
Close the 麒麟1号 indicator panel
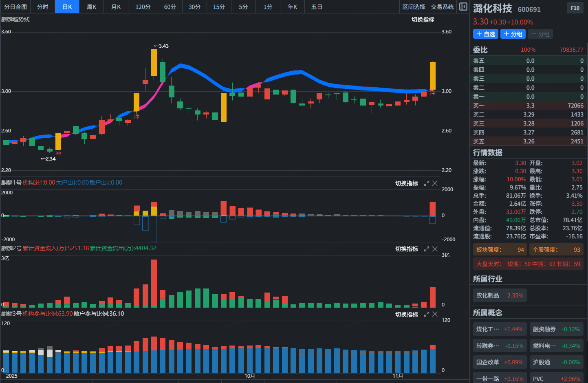pyautogui.click(x=435, y=183)
